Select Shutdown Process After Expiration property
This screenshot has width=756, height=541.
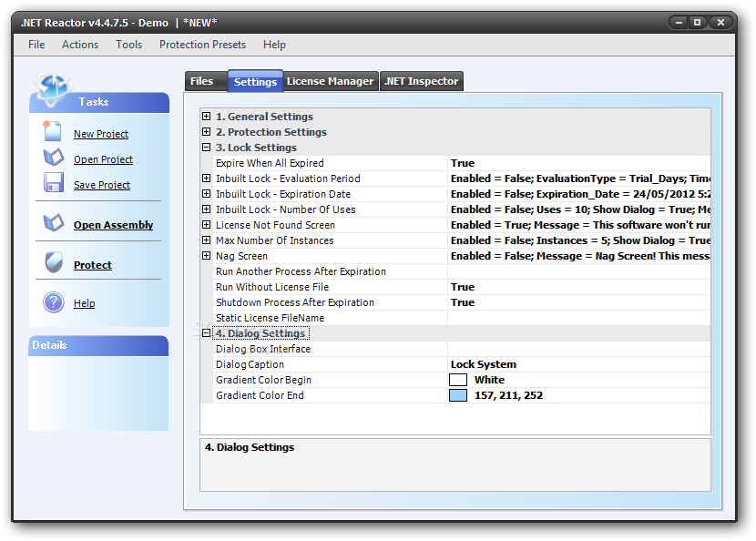tap(295, 302)
